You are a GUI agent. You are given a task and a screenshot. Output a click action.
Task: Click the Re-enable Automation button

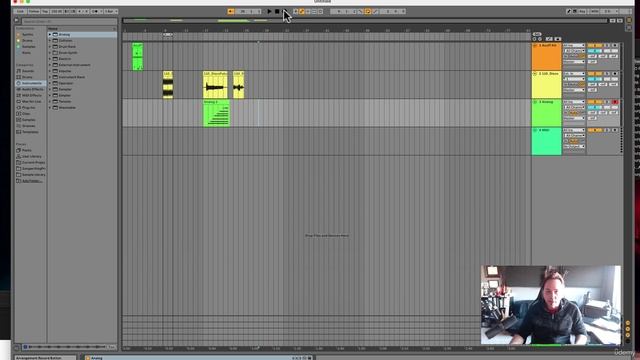point(308,11)
